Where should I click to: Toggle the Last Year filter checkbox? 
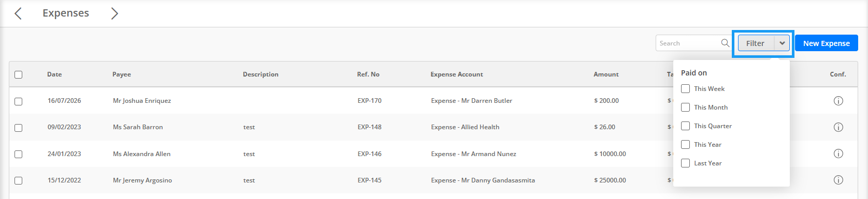pyautogui.click(x=685, y=163)
